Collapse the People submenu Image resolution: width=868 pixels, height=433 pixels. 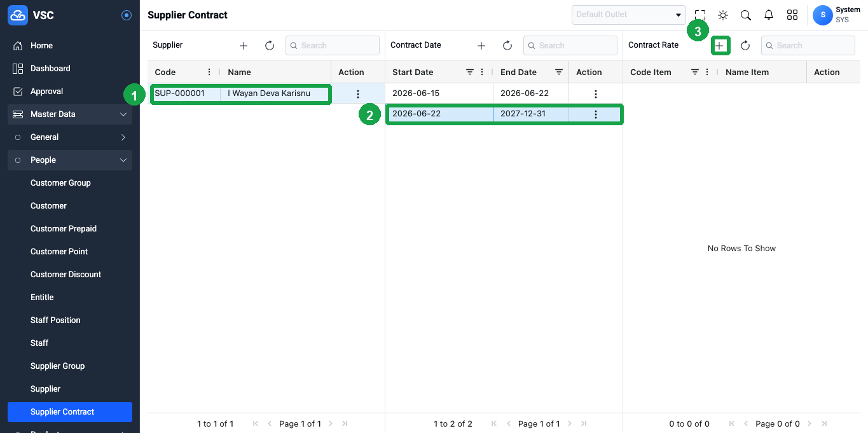click(70, 160)
